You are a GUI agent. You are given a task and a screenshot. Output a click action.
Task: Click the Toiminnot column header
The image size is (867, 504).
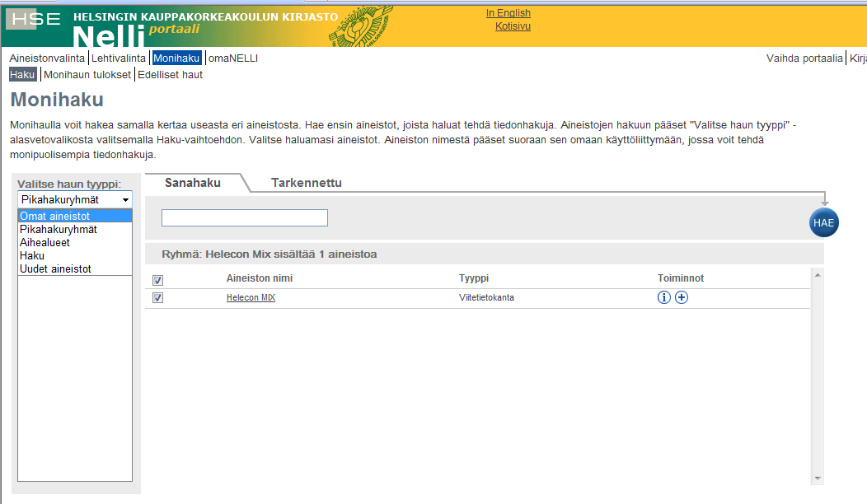[681, 278]
